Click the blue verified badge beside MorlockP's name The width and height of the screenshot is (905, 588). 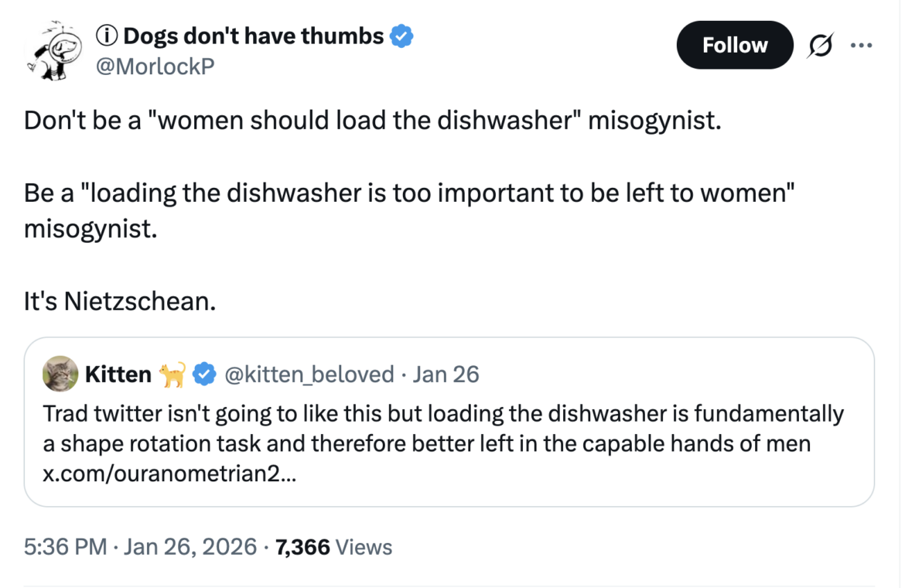(x=401, y=36)
